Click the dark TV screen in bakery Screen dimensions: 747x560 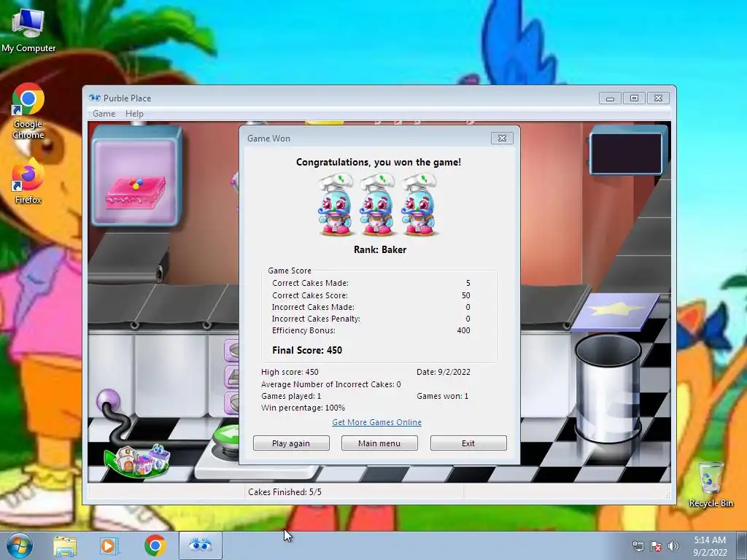pyautogui.click(x=626, y=152)
